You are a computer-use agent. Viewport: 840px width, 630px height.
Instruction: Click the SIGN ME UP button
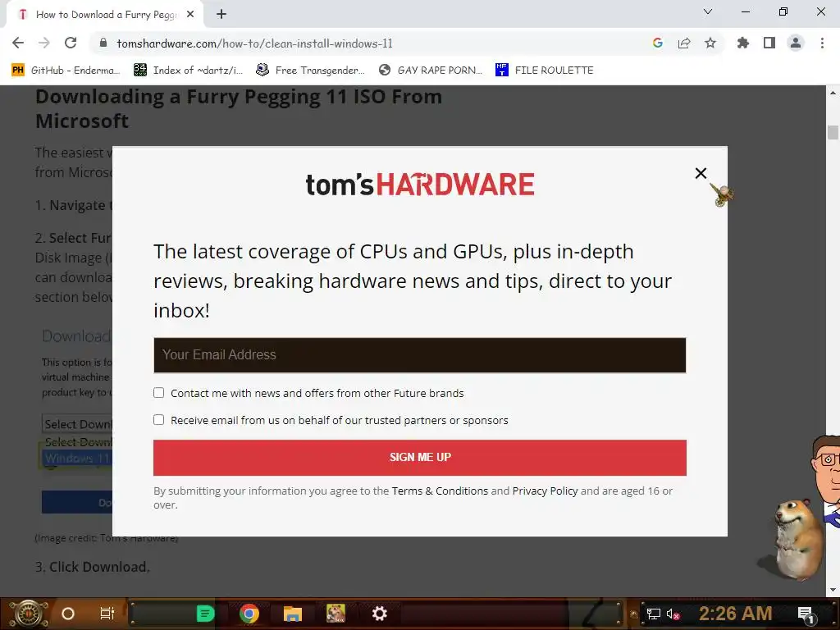coord(419,458)
